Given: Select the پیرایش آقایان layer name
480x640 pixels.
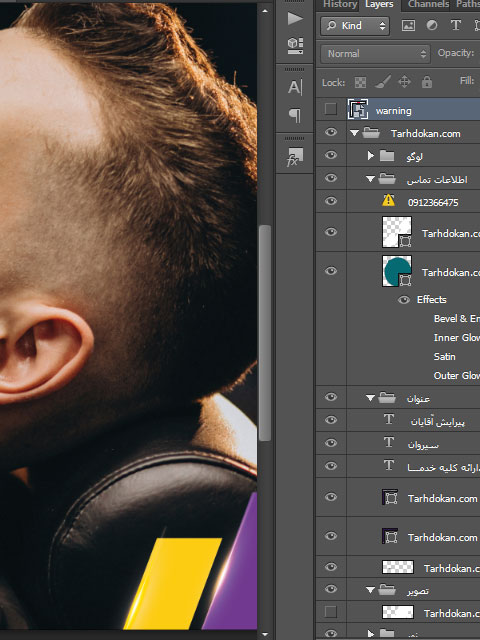Looking at the screenshot, I should coord(438,422).
